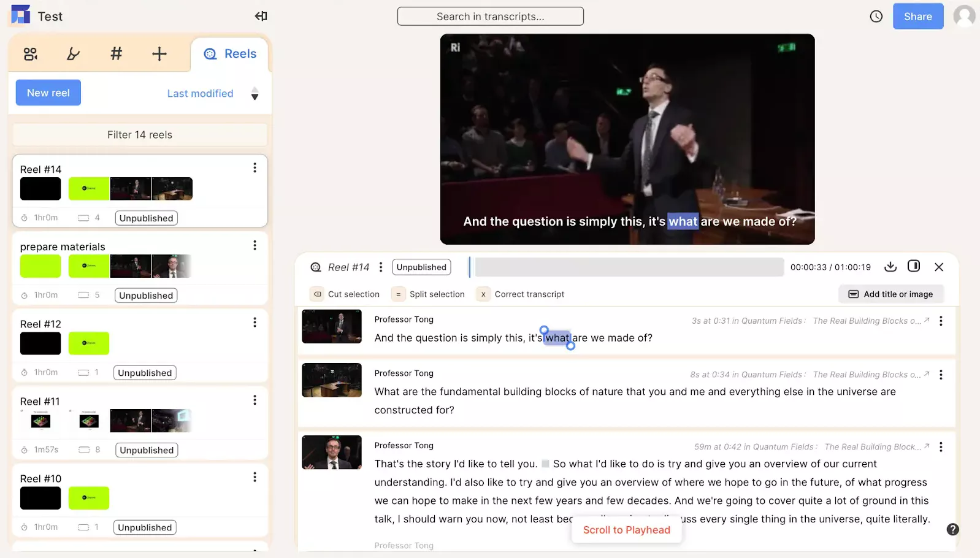The width and height of the screenshot is (980, 558).
Task: Toggle Unpublished badge on prepare materials card
Action: (x=146, y=296)
